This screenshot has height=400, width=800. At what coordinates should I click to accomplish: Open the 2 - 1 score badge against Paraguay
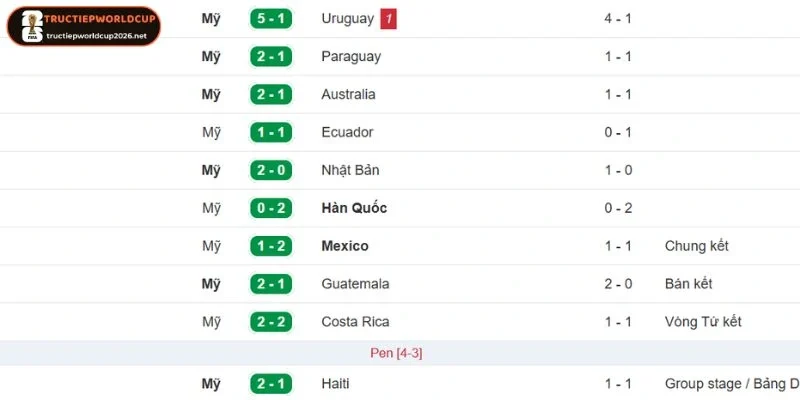click(x=270, y=57)
